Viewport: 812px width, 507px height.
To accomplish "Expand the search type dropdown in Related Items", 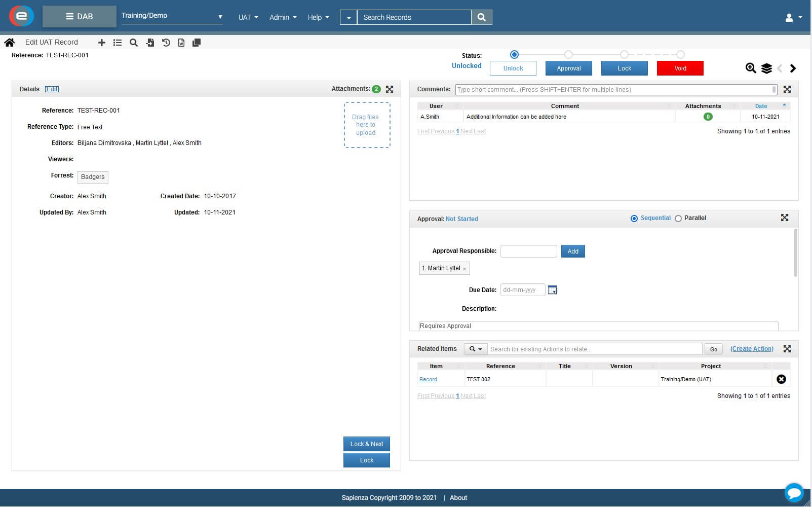I will pyautogui.click(x=475, y=349).
